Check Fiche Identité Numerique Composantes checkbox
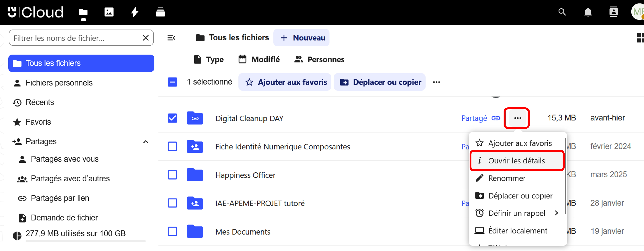This screenshot has height=251, width=644. pyautogui.click(x=173, y=146)
